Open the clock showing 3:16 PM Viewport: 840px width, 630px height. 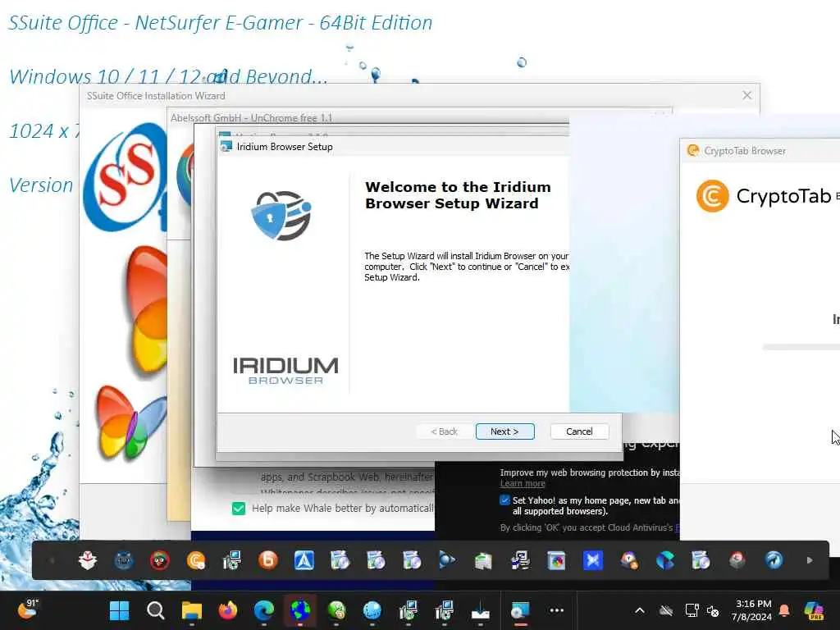753,610
